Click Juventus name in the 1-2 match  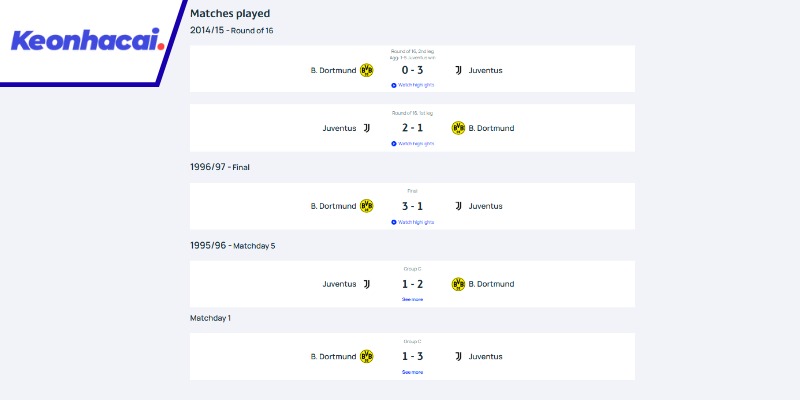[x=339, y=284]
